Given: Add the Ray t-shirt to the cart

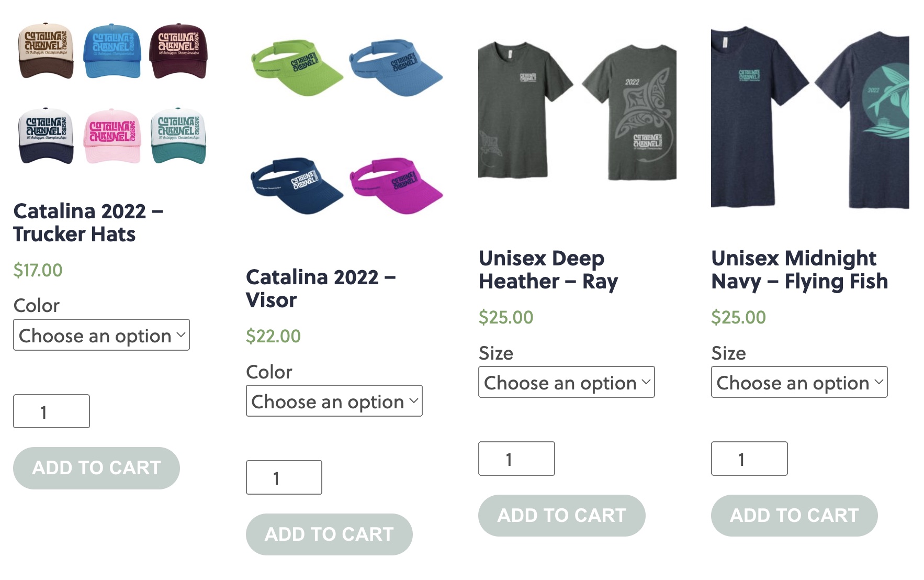Looking at the screenshot, I should pos(562,515).
